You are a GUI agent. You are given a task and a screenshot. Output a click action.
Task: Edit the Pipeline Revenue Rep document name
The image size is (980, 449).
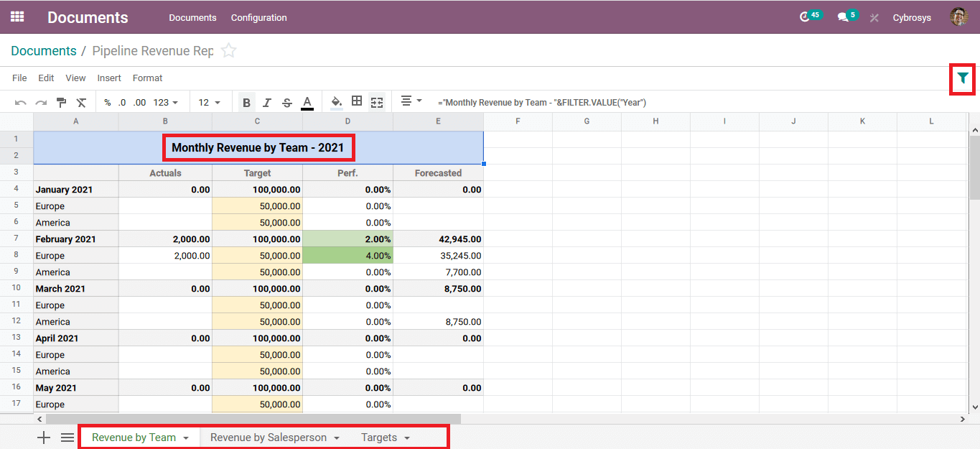tap(153, 51)
